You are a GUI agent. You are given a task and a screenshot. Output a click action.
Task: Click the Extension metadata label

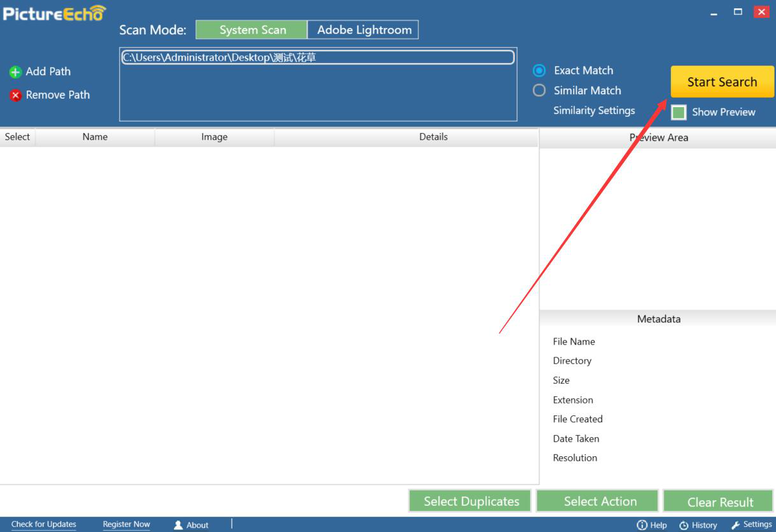coord(573,399)
